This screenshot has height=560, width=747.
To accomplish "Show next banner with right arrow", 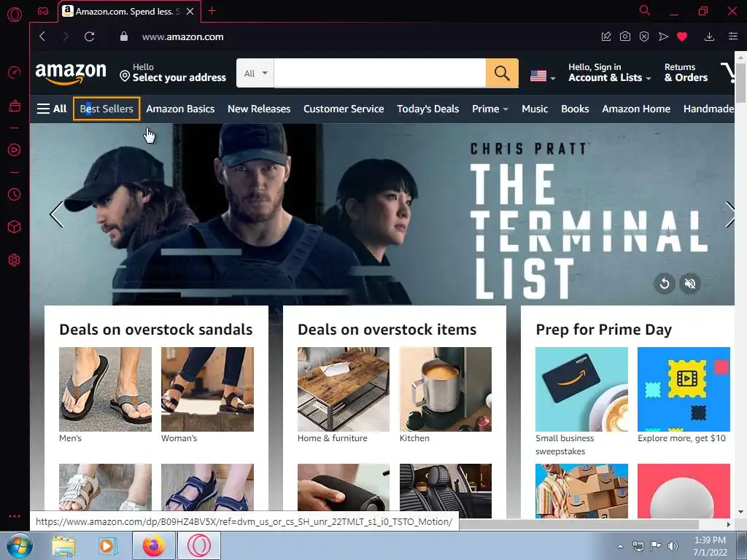I will pyautogui.click(x=729, y=214).
